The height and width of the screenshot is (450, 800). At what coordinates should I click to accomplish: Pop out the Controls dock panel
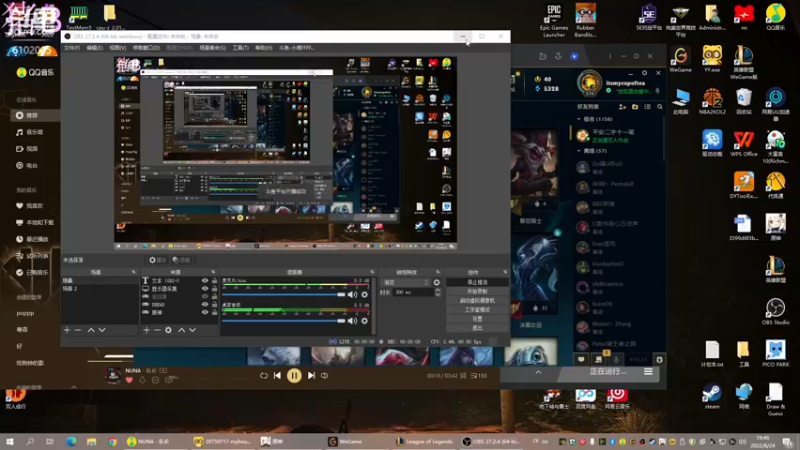tap(505, 272)
